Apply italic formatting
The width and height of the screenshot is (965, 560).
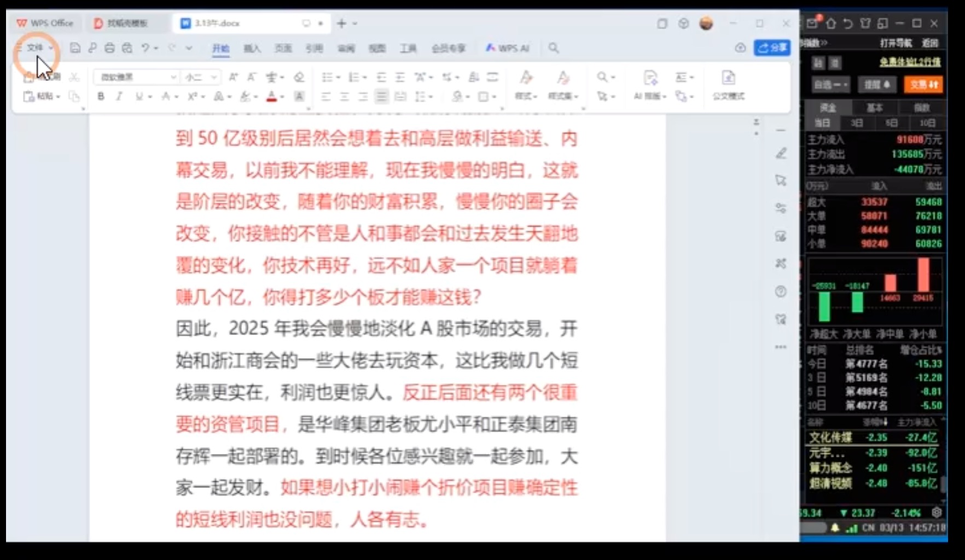[119, 97]
